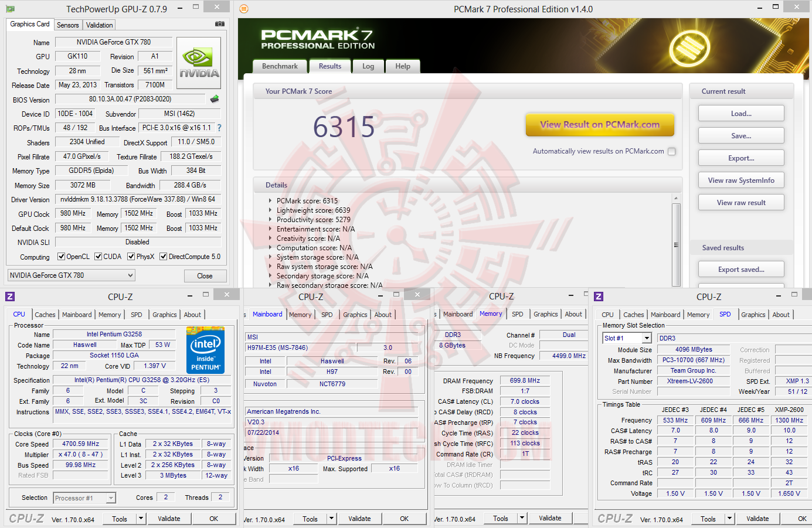Expand the PCMark score detail row
The image size is (812, 528).
coord(270,201)
